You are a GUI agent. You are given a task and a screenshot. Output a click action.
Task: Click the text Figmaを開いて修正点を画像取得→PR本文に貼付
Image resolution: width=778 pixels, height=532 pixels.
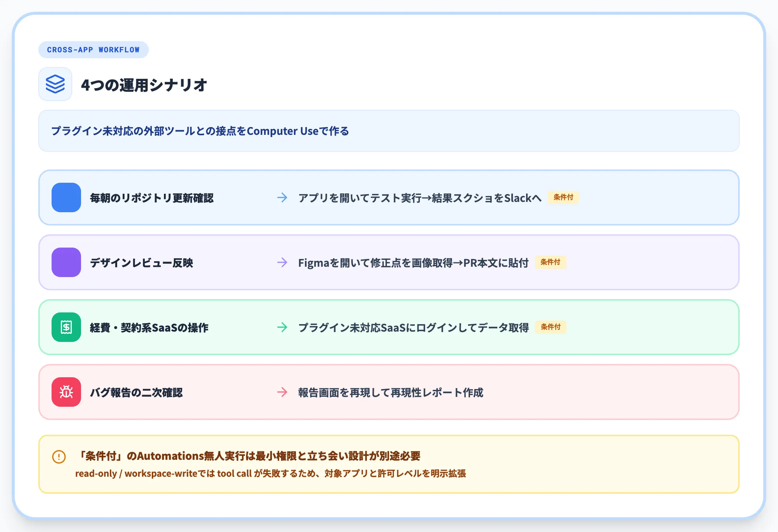click(x=413, y=263)
